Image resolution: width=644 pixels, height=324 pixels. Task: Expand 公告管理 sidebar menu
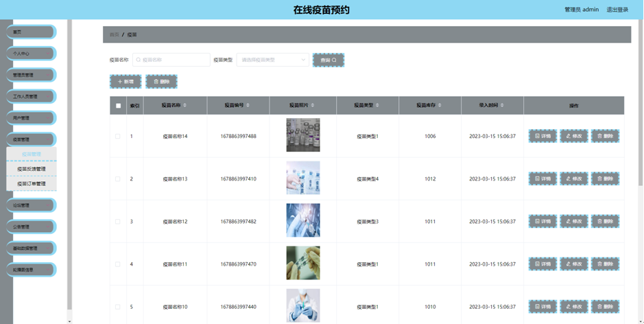[32, 227]
